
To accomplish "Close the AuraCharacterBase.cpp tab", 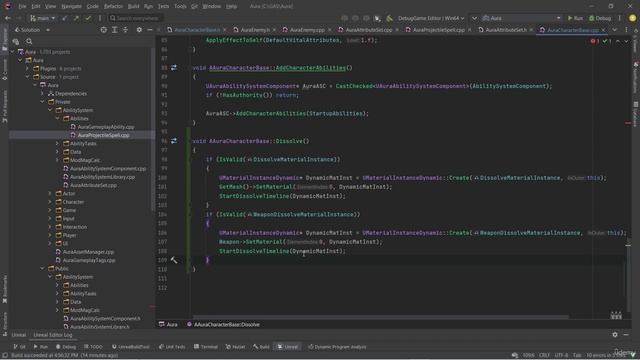I will point(603,30).
